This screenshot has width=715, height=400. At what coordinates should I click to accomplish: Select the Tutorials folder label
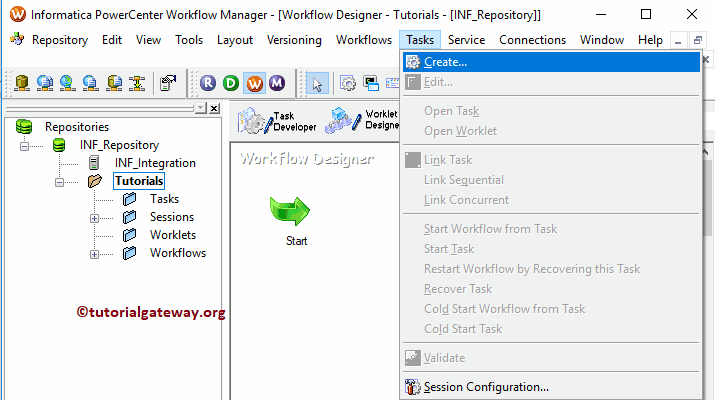139,181
